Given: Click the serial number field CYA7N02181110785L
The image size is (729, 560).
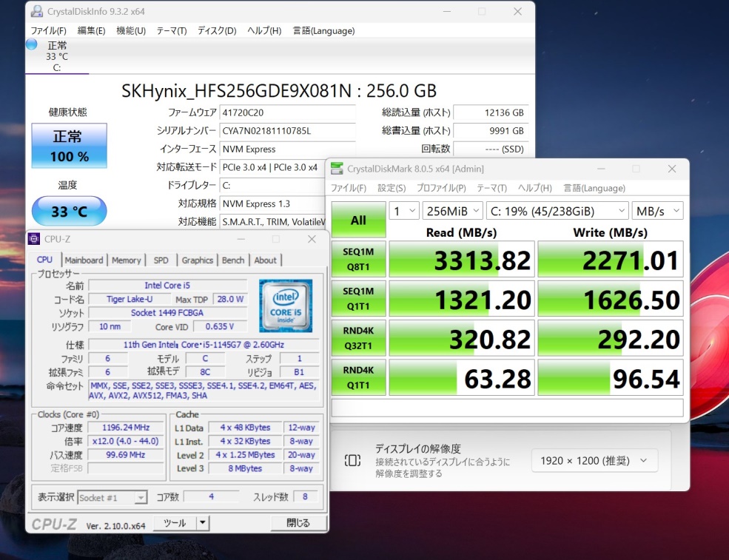Looking at the screenshot, I should click(x=287, y=131).
